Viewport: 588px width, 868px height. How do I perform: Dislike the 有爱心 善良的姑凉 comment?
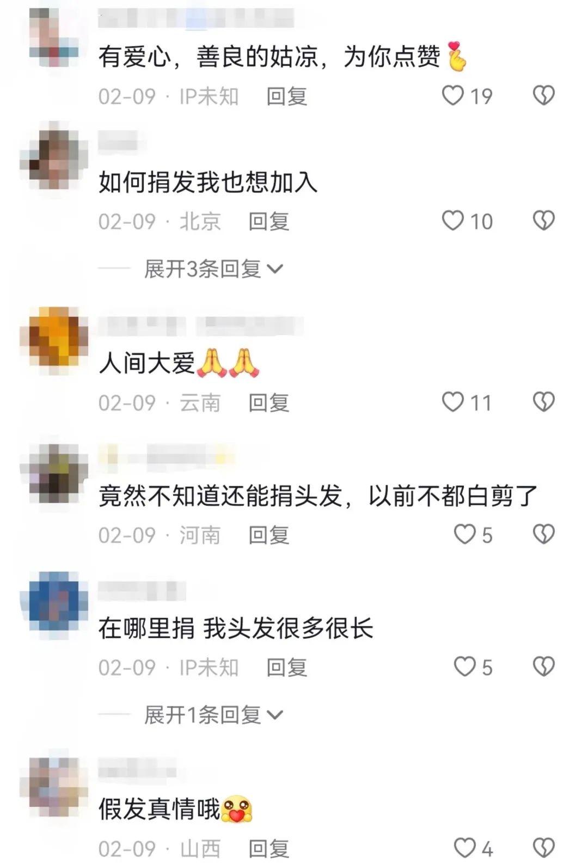(x=543, y=96)
